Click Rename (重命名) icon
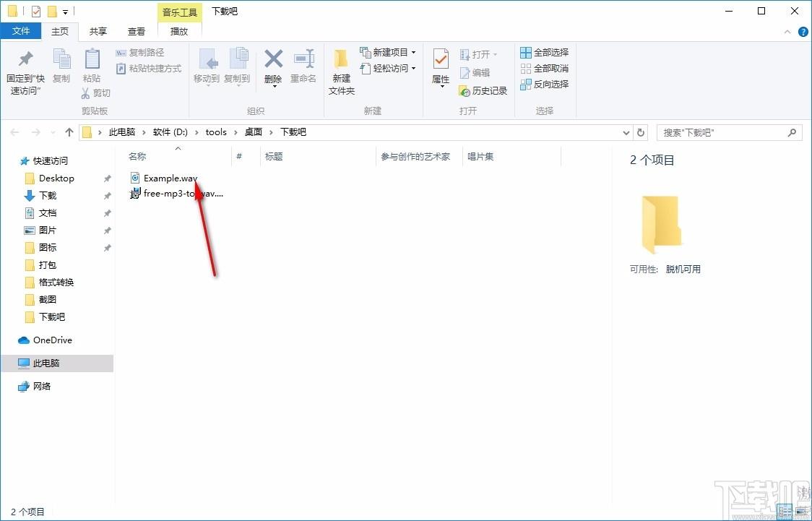Viewport: 812px width, 521px height. coord(304,59)
